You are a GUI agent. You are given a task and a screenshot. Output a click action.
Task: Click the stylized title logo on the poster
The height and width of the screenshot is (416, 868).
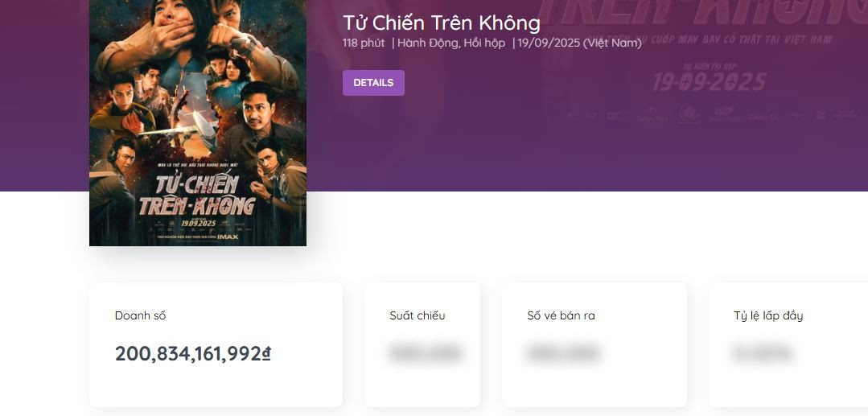pyautogui.click(x=197, y=196)
